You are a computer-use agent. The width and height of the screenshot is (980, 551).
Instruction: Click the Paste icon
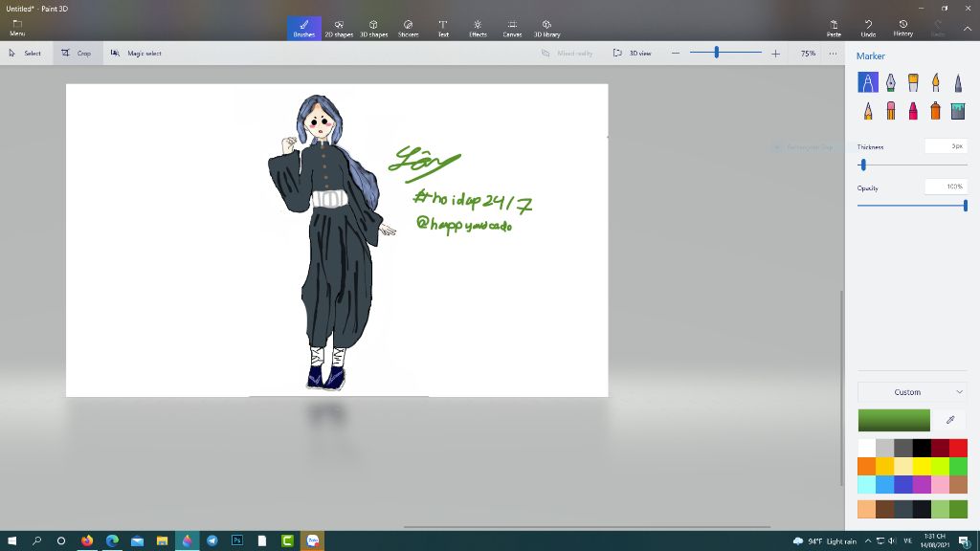click(x=834, y=28)
